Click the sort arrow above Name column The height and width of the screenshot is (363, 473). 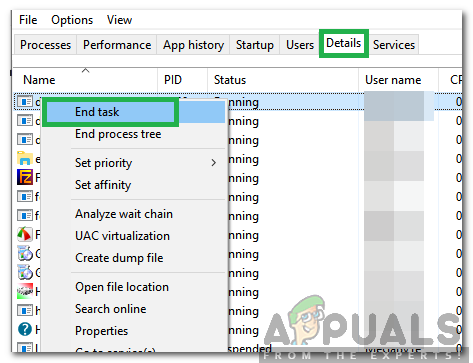[x=86, y=70]
